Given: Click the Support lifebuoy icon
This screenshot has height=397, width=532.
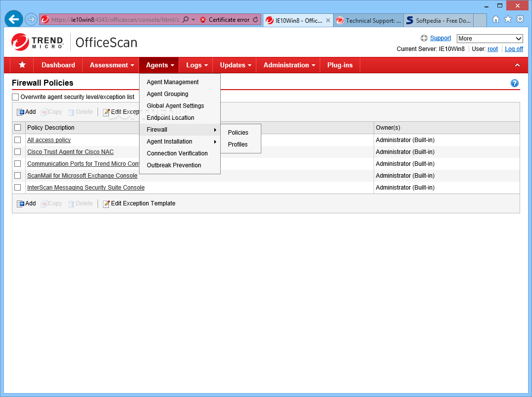Looking at the screenshot, I should click(x=424, y=38).
